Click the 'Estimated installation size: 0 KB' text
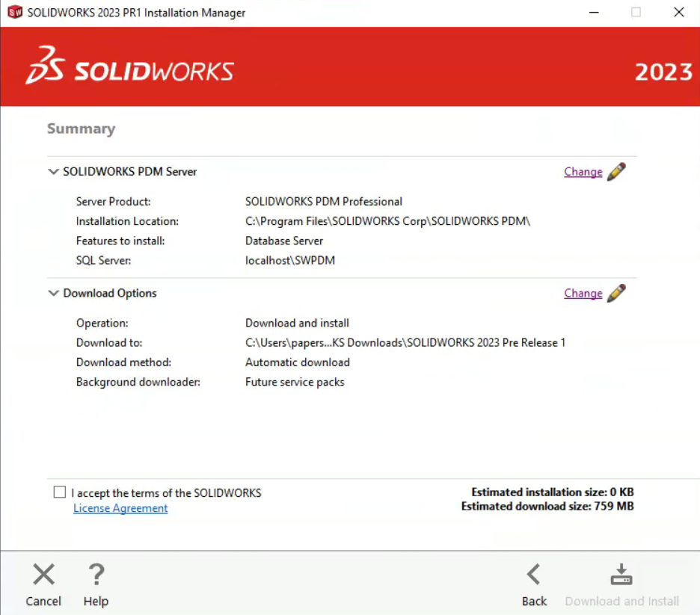Viewport: 700px width, 615px height. 553,492
